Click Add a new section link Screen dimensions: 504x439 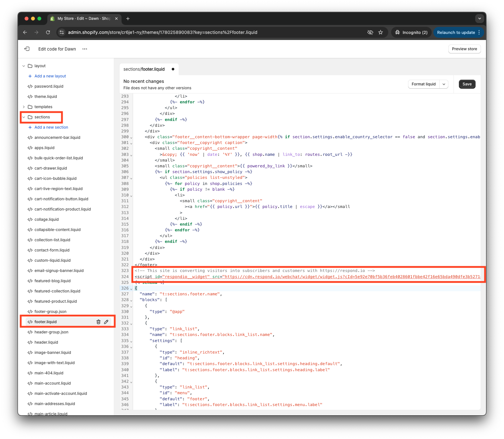click(x=51, y=127)
